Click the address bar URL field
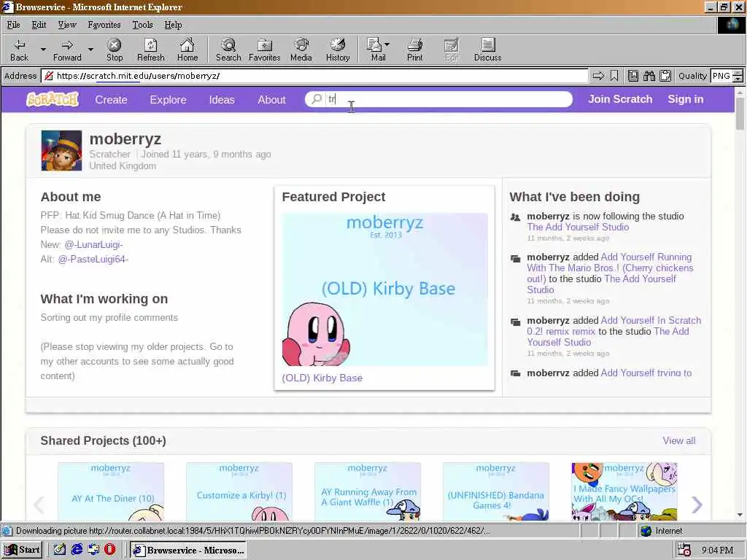Image resolution: width=747 pixels, height=560 pixels. (x=314, y=76)
